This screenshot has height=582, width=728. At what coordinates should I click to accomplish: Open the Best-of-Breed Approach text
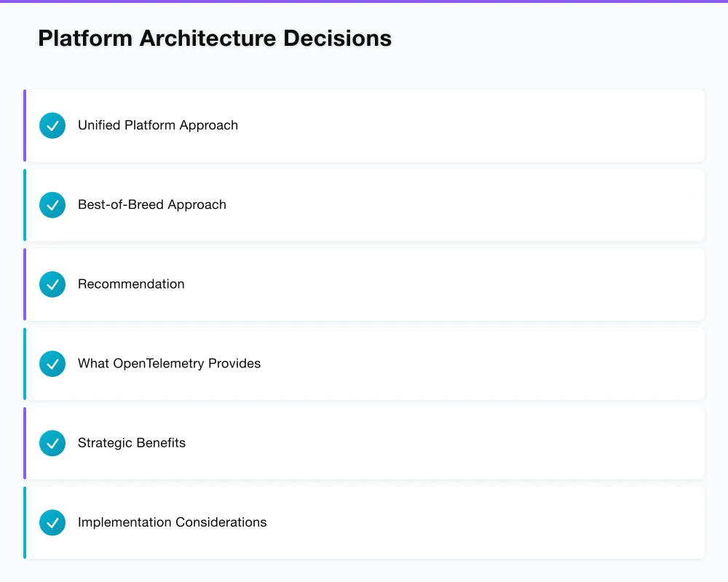(152, 204)
